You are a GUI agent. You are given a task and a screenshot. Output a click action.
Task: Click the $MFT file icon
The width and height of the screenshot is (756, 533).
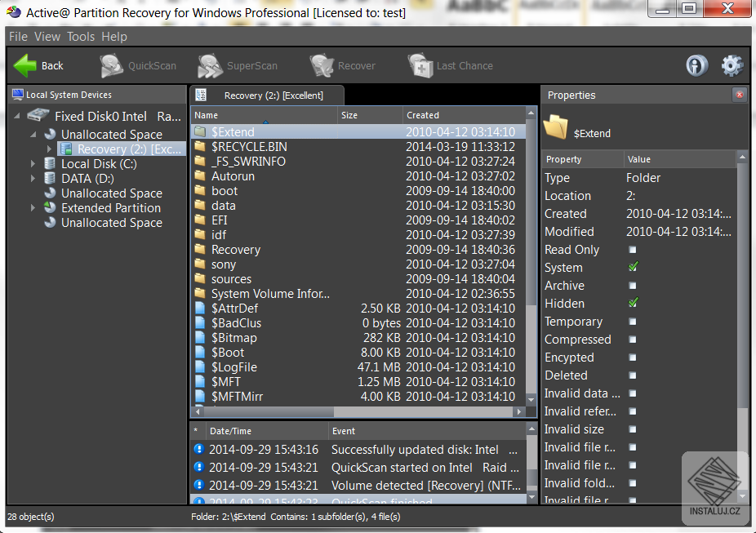click(199, 382)
